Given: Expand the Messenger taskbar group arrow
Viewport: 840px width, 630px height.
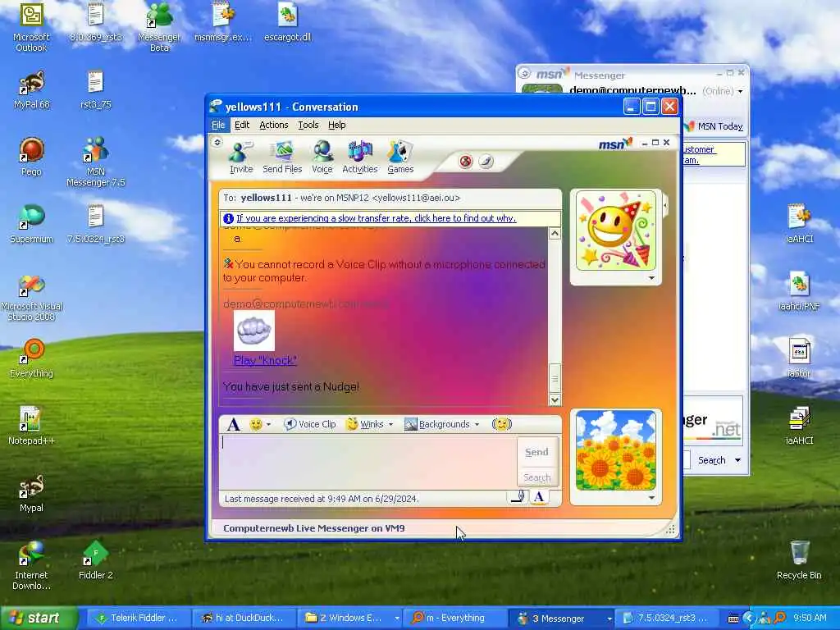Looking at the screenshot, I should (x=609, y=619).
